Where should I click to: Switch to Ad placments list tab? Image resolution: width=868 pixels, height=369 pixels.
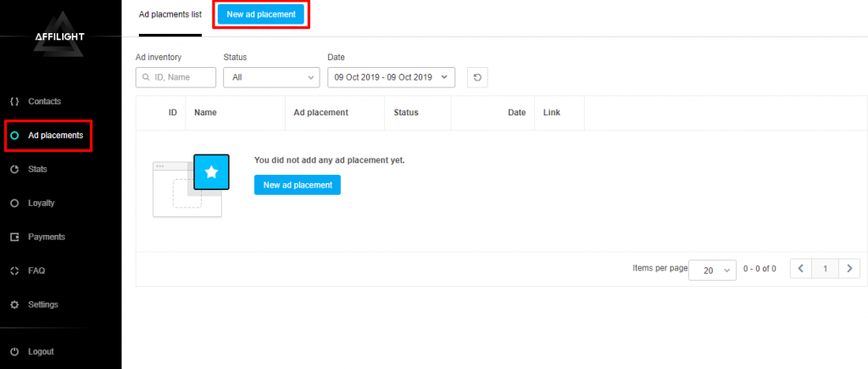click(170, 14)
